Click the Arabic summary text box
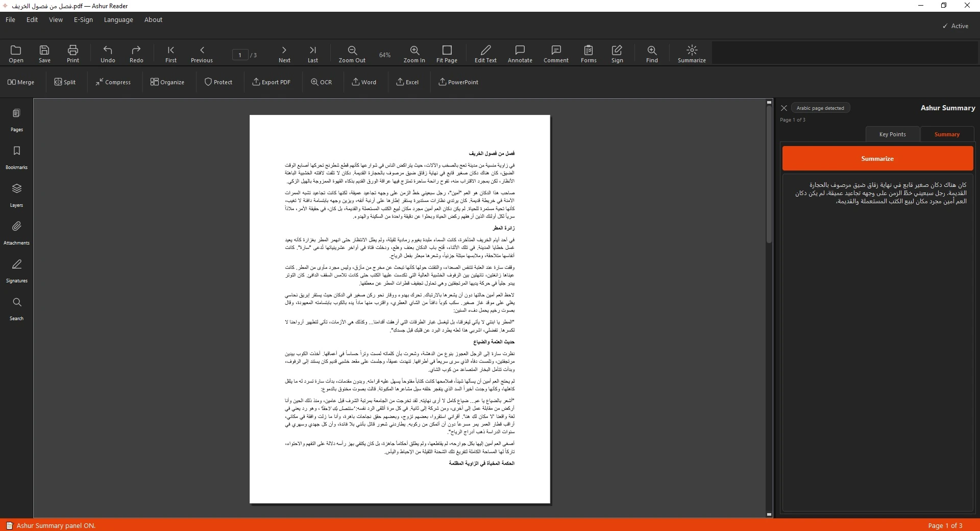This screenshot has width=980, height=531. (877, 343)
